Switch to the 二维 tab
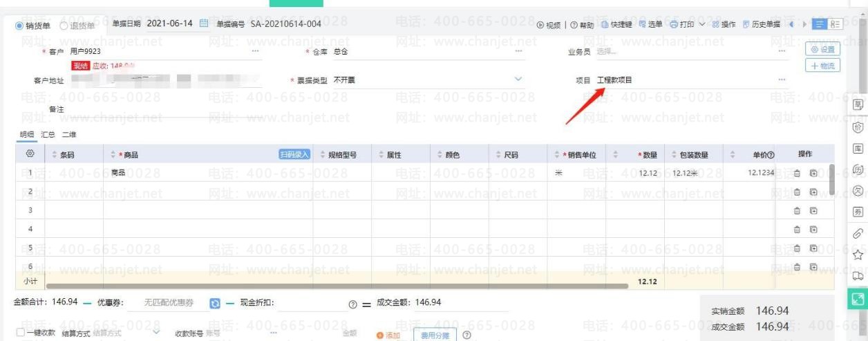The height and width of the screenshot is (341, 868). pyautogui.click(x=69, y=135)
